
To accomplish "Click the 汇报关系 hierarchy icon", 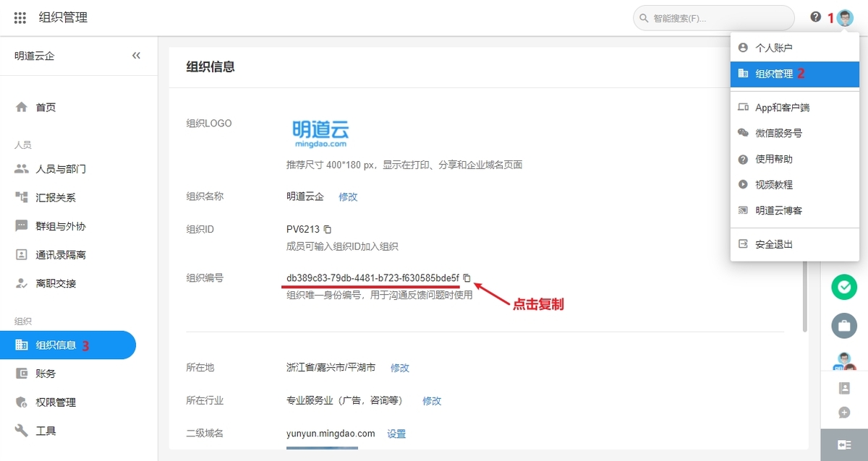I will pyautogui.click(x=22, y=197).
